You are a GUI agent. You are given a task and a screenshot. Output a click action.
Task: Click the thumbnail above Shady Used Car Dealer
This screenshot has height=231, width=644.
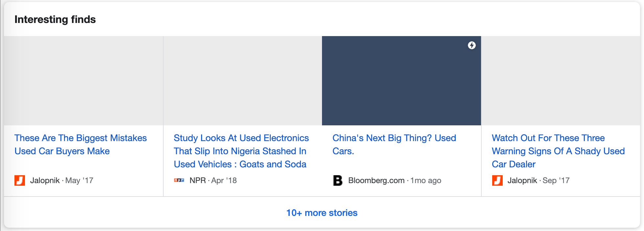pyautogui.click(x=561, y=81)
